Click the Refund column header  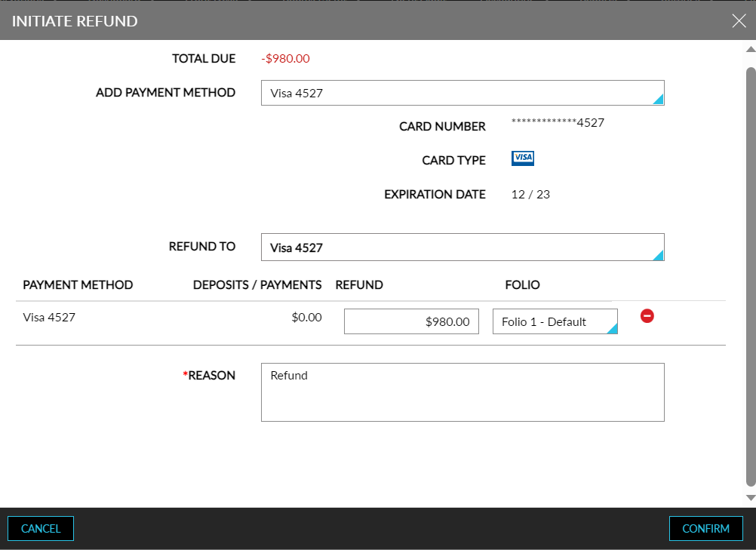359,285
